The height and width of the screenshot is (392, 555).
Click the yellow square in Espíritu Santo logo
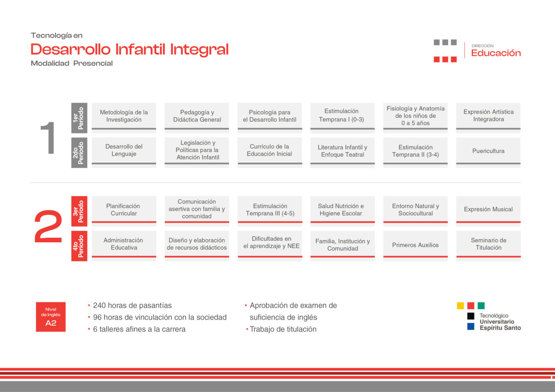460,305
